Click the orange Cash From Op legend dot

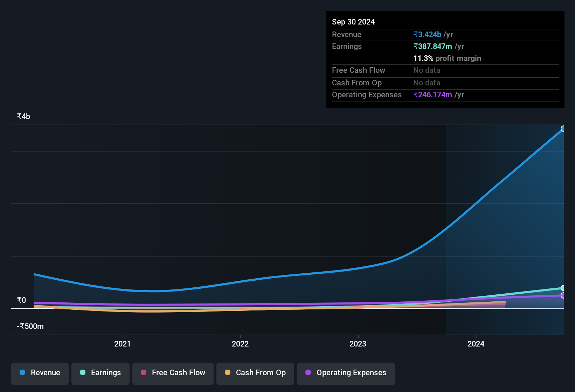[228, 373]
